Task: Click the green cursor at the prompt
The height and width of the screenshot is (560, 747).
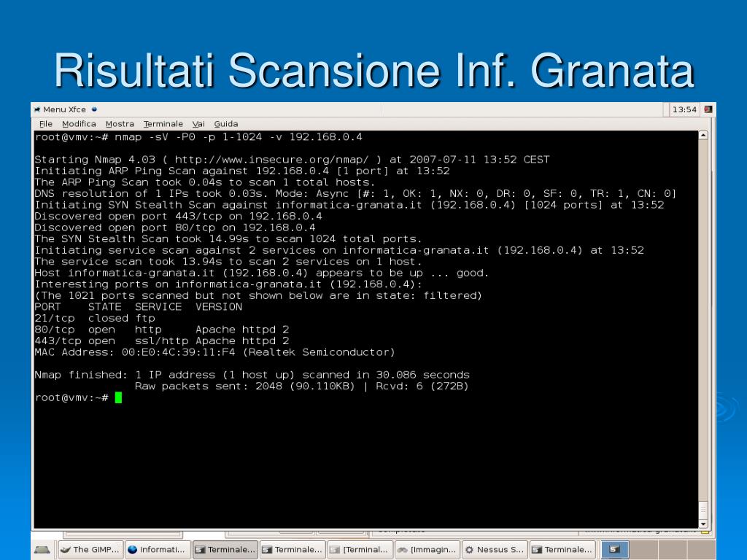Action: [118, 397]
